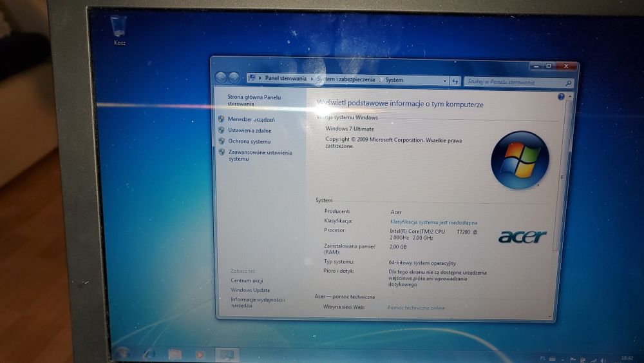Click shield icon next to Menedżer urządzeń
The width and height of the screenshot is (644, 363).
pos(221,119)
